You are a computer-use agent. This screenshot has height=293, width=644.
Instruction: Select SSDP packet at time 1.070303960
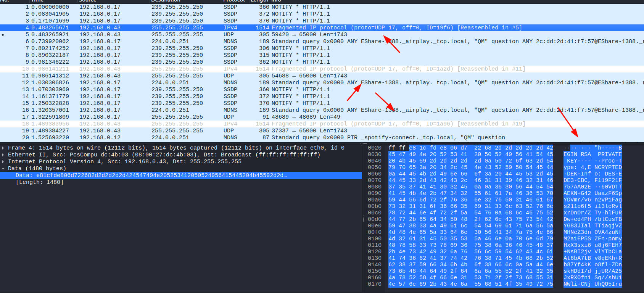[x=322, y=89]
